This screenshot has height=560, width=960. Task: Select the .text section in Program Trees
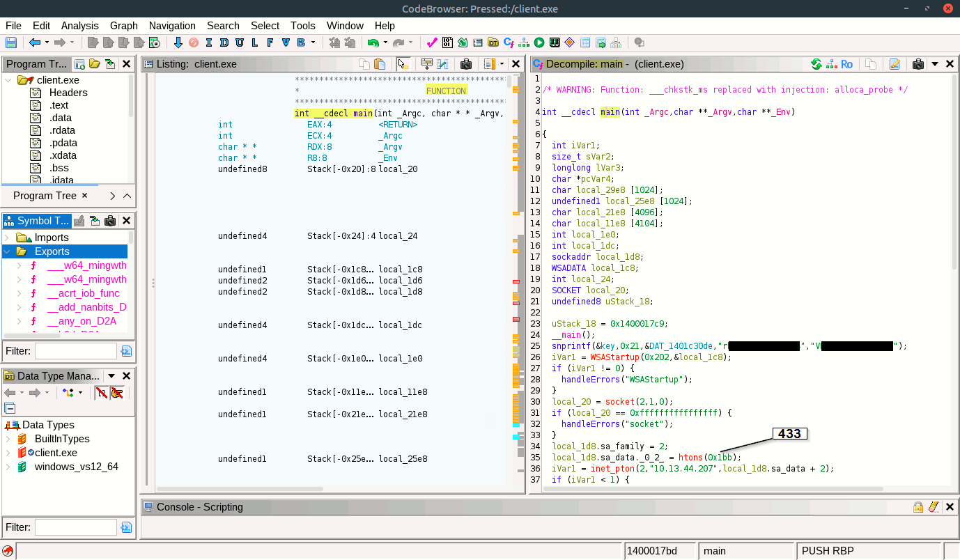pyautogui.click(x=59, y=105)
